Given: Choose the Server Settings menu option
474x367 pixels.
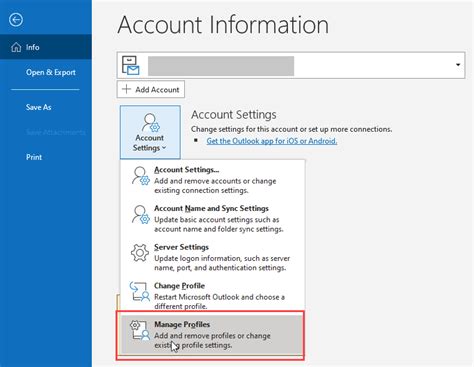Looking at the screenshot, I should pos(212,257).
